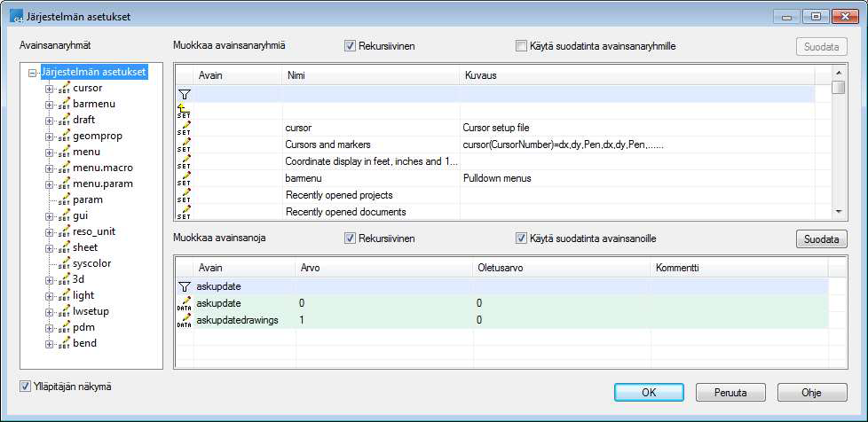Viewport: 868px width, 422px height.
Task: Click the yellow arrow SET icon for parent level
Action: click(x=184, y=111)
